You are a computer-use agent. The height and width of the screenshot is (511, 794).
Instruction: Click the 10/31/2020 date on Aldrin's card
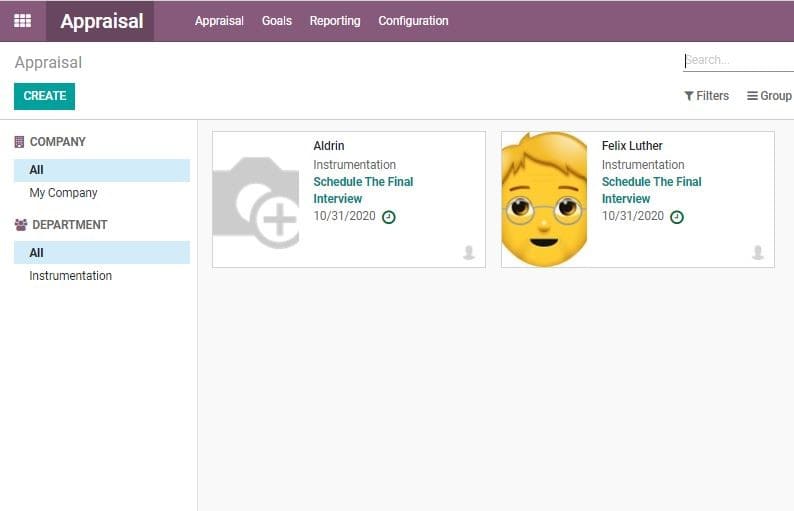[x=344, y=216]
